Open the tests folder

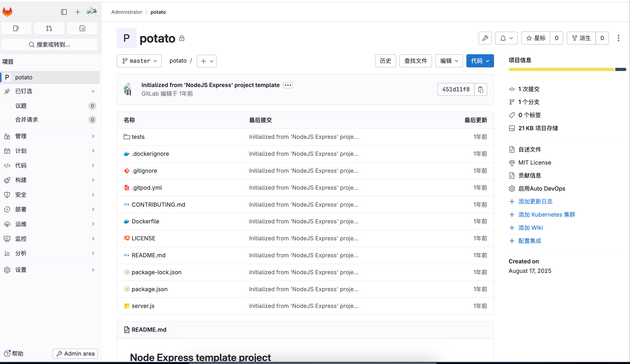[138, 137]
